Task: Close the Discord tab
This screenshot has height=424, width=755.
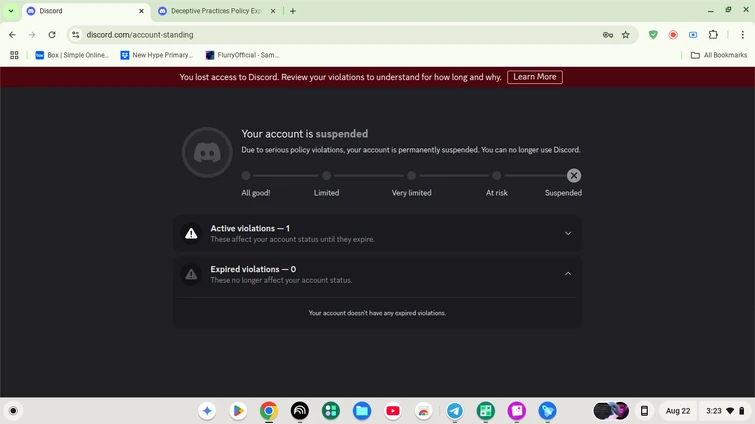Action: click(141, 11)
